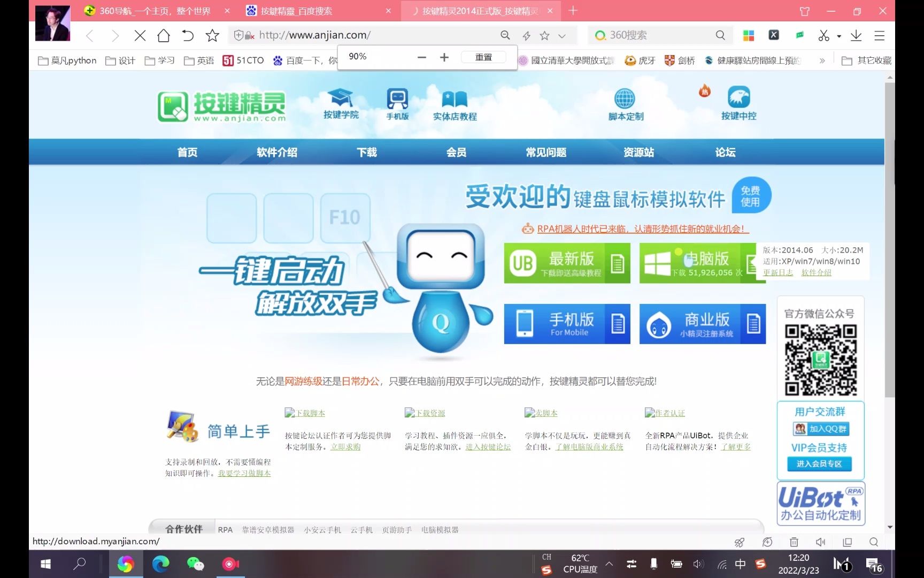
Task: Open a new tab with plus
Action: click(573, 11)
